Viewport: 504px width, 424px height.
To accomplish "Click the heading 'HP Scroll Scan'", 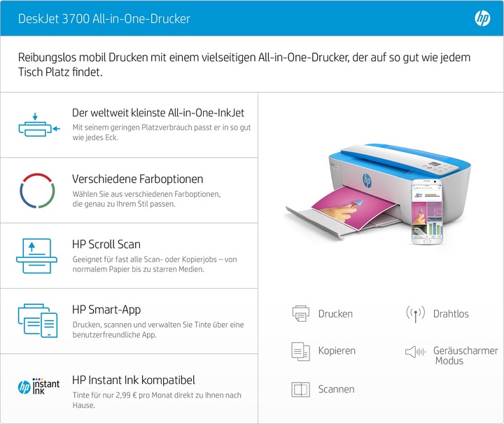I will [106, 245].
